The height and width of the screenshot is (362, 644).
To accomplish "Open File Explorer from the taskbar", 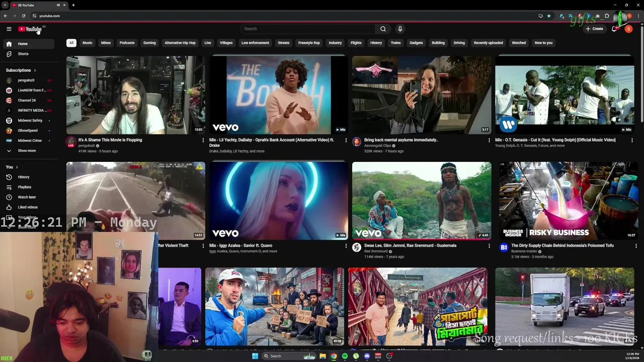I will [x=323, y=356].
